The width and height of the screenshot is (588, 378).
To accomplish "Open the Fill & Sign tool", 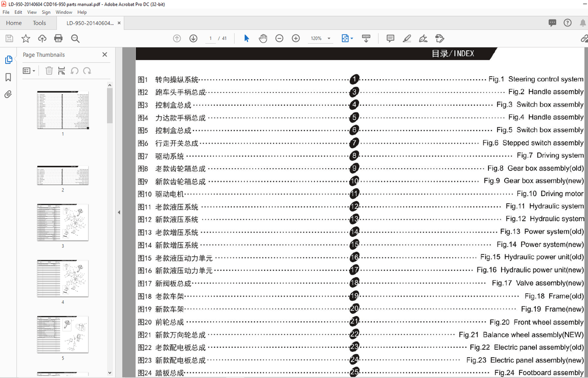I will 440,38.
